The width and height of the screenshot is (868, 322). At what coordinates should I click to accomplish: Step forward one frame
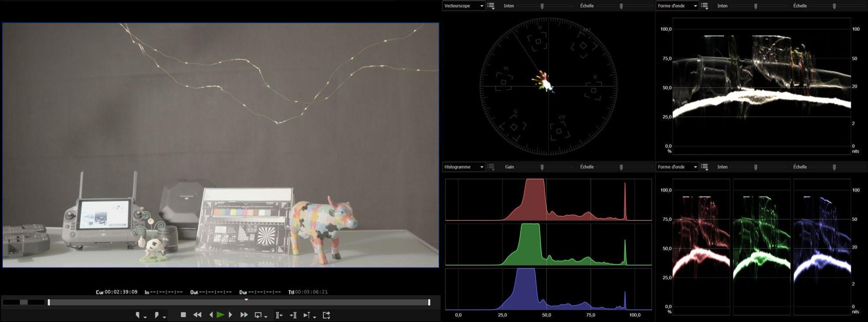tap(231, 315)
